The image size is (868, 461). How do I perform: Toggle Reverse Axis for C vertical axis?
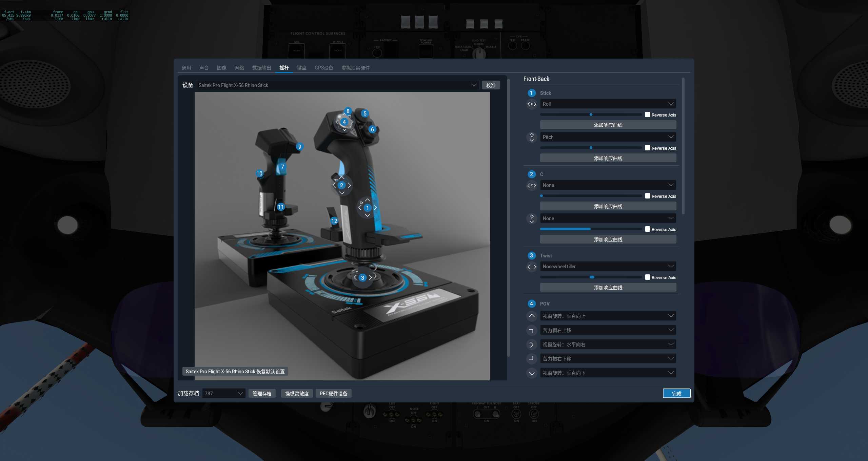(647, 229)
